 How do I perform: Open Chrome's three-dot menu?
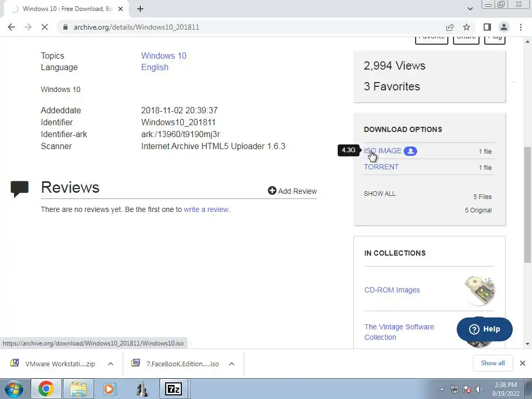[x=521, y=27]
